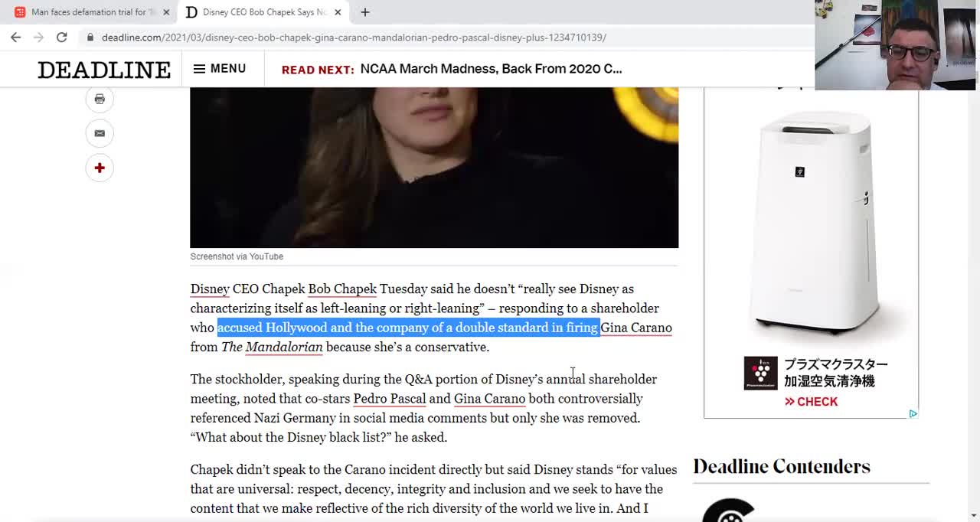
Task: Email article using envelope icon
Action: tap(100, 133)
